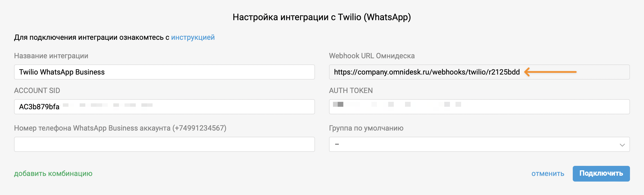Click the ACCOUNT SID label
The image size is (644, 195).
pos(37,90)
